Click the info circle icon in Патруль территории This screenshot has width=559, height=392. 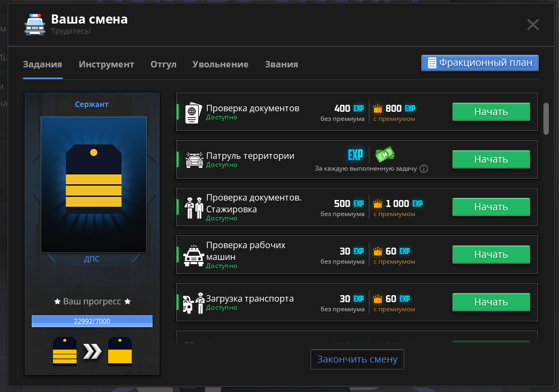point(424,169)
